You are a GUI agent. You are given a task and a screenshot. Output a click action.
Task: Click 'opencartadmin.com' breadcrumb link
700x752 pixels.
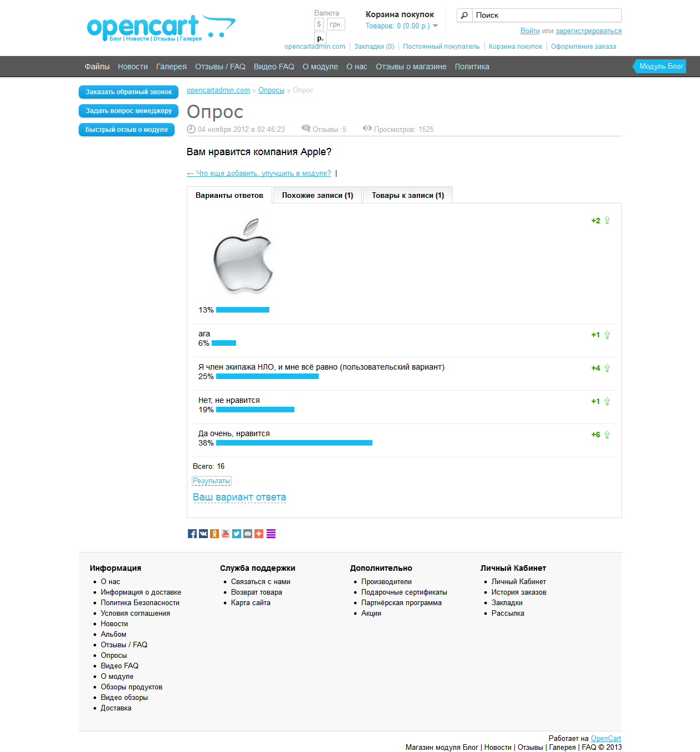tap(218, 90)
